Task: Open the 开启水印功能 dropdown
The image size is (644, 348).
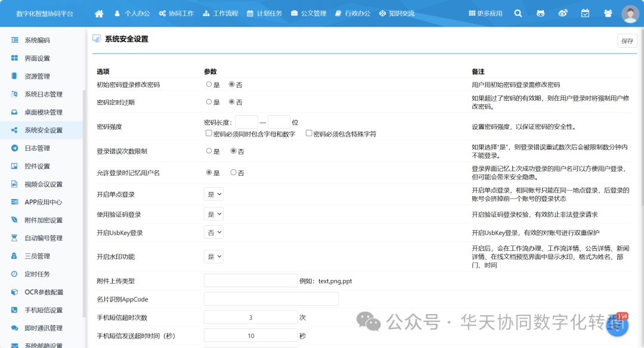Action: coord(213,256)
